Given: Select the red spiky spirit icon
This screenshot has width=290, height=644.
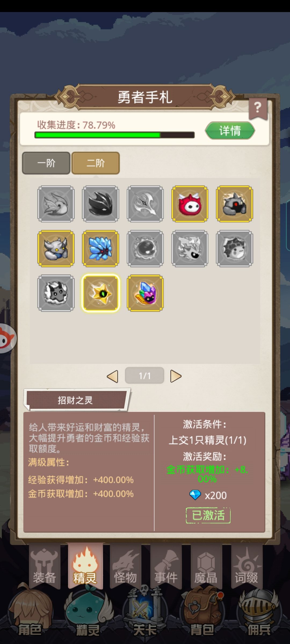Looking at the screenshot, I should [190, 204].
